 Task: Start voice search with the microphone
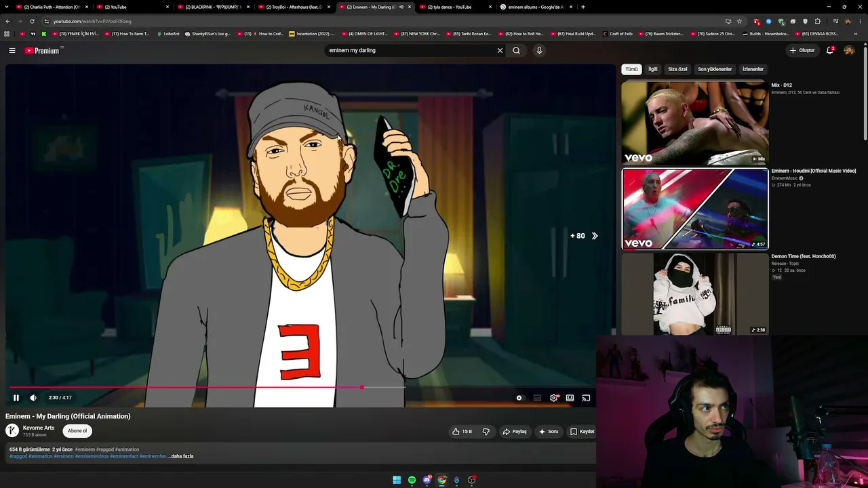(x=539, y=50)
